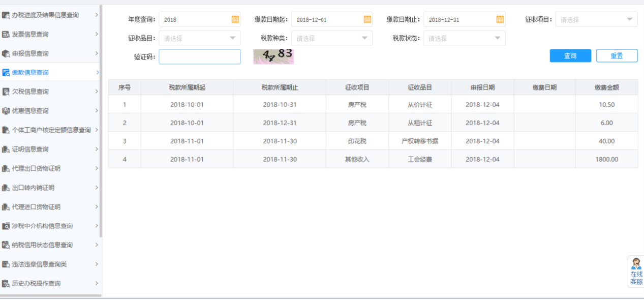Open 在线客服 customer service icon
Screen dimensions: 644x300
(x=636, y=272)
